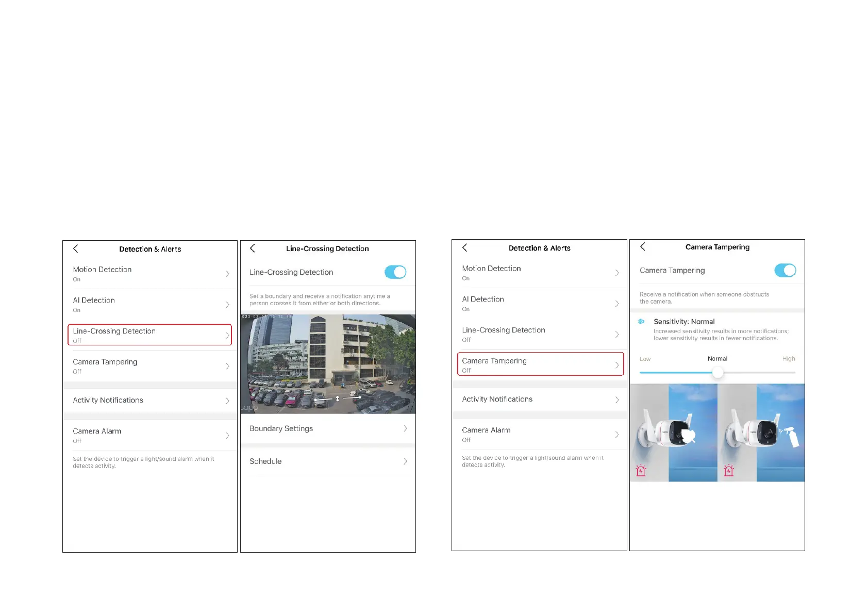Click 'Camera Tampering' title in the screen header

coord(717,247)
